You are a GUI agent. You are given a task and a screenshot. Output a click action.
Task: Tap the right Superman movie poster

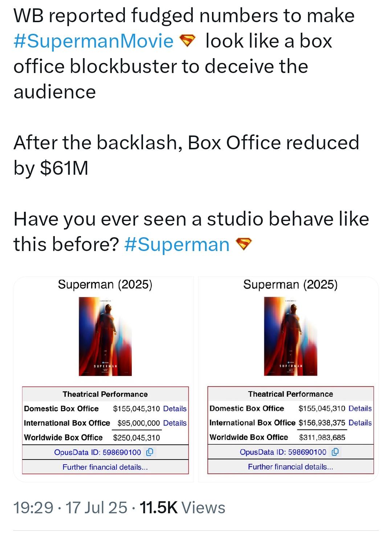(x=291, y=336)
